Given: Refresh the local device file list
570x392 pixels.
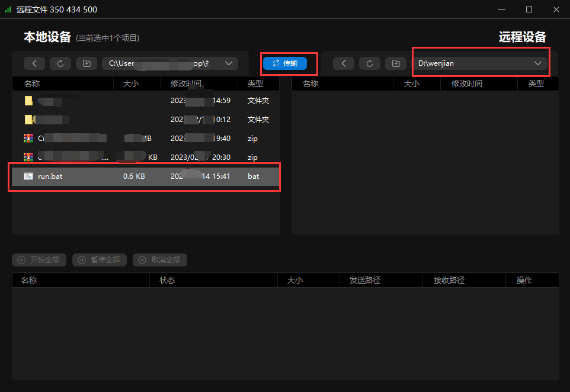Looking at the screenshot, I should [x=60, y=63].
